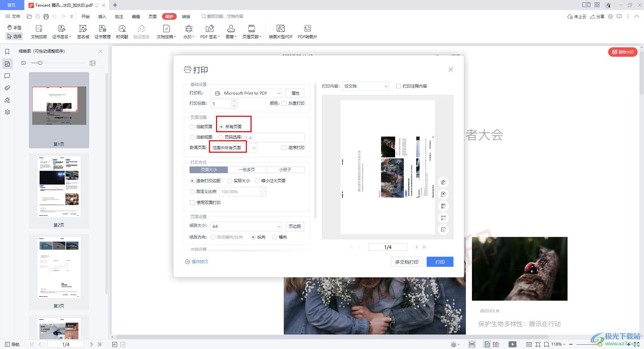Click the settings gear in top right
This screenshot has width=644, height=349.
point(610,16)
